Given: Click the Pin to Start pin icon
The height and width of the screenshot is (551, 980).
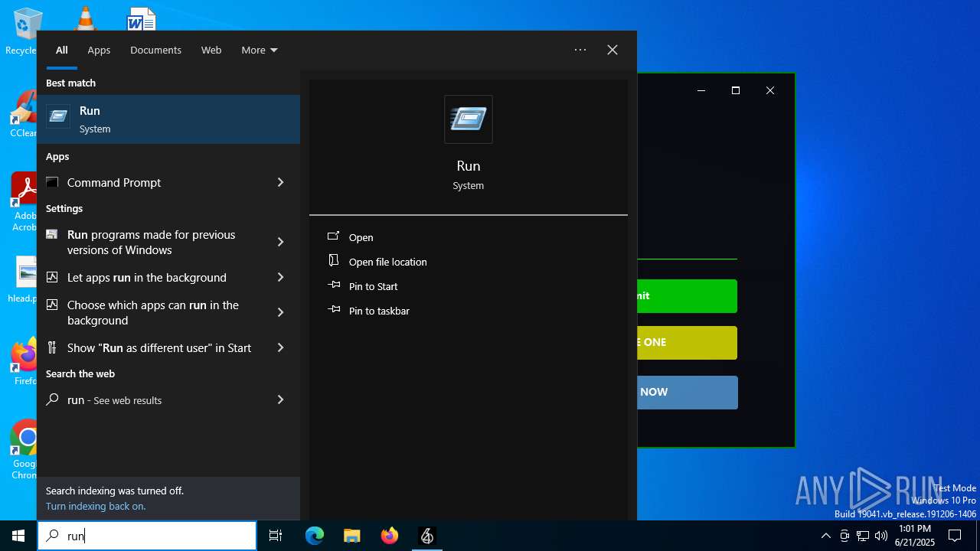Looking at the screenshot, I should tap(334, 285).
